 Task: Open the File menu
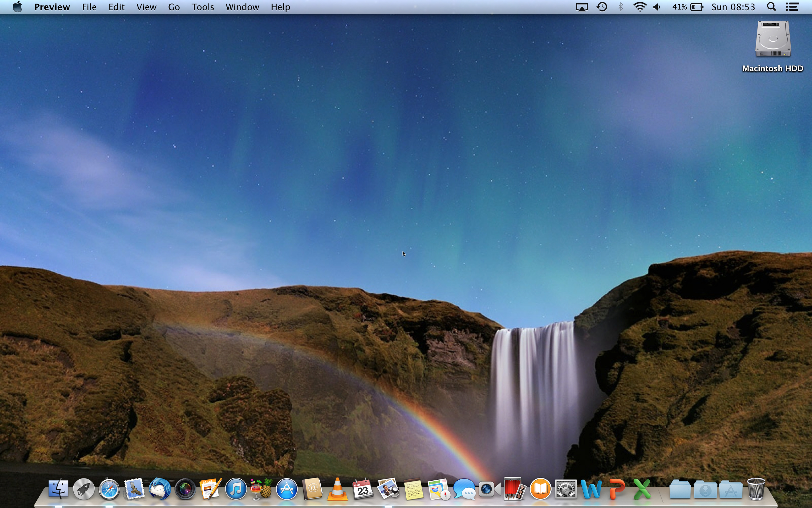89,7
